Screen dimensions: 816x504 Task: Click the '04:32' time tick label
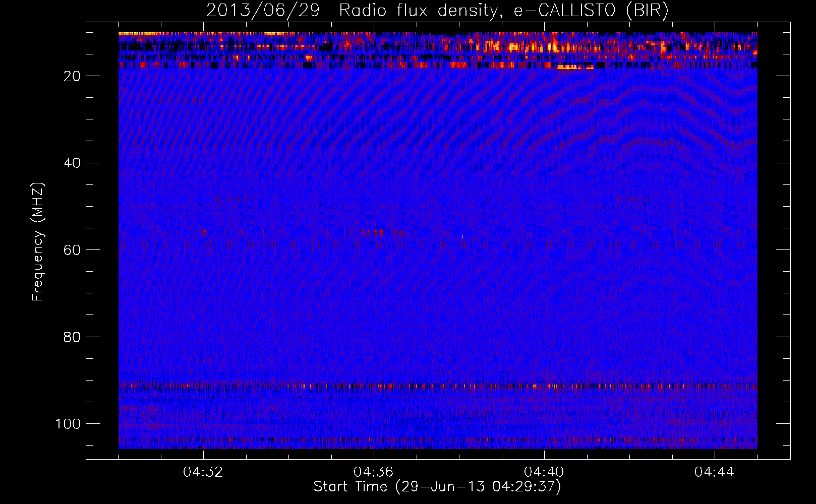pos(203,472)
